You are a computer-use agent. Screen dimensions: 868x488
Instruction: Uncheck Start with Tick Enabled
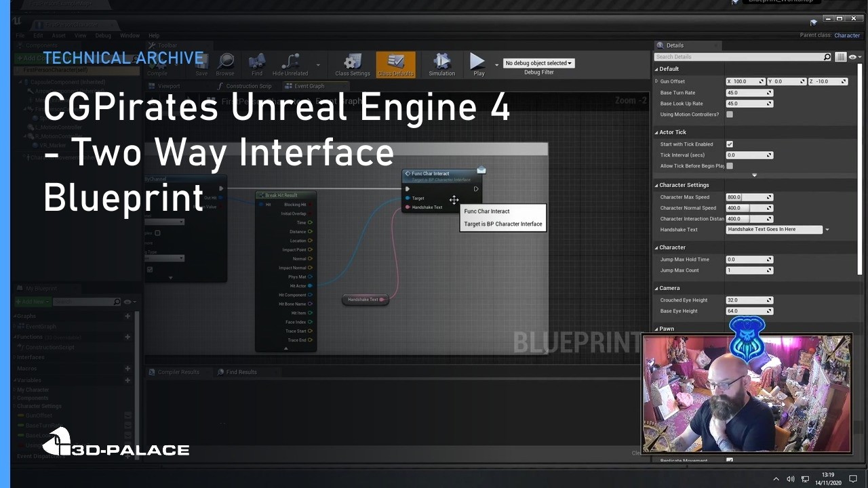click(x=730, y=144)
